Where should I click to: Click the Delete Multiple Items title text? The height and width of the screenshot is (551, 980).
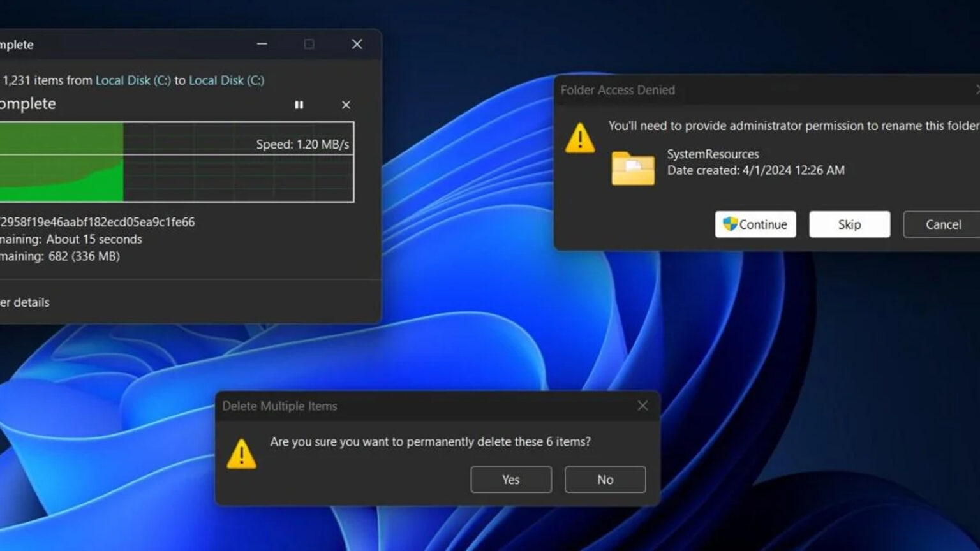click(x=279, y=406)
